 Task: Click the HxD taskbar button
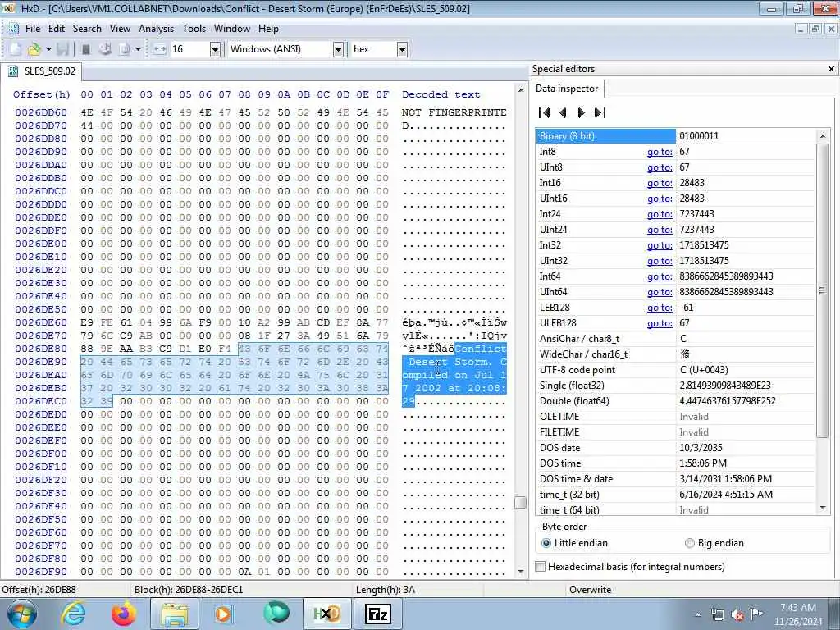326,614
